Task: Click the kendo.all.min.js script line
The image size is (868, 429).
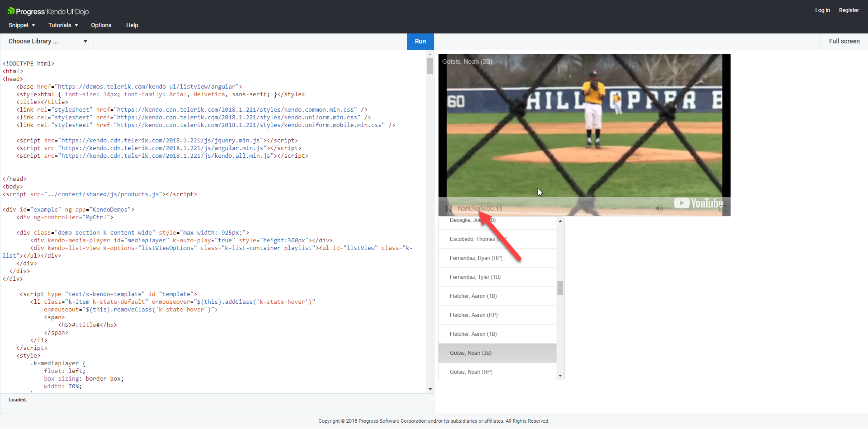Action: [162, 156]
